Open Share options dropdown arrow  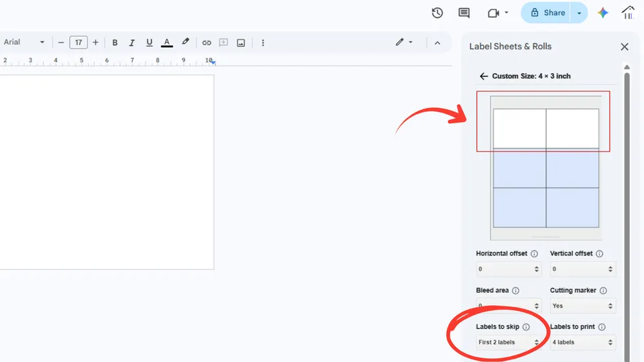pyautogui.click(x=579, y=13)
